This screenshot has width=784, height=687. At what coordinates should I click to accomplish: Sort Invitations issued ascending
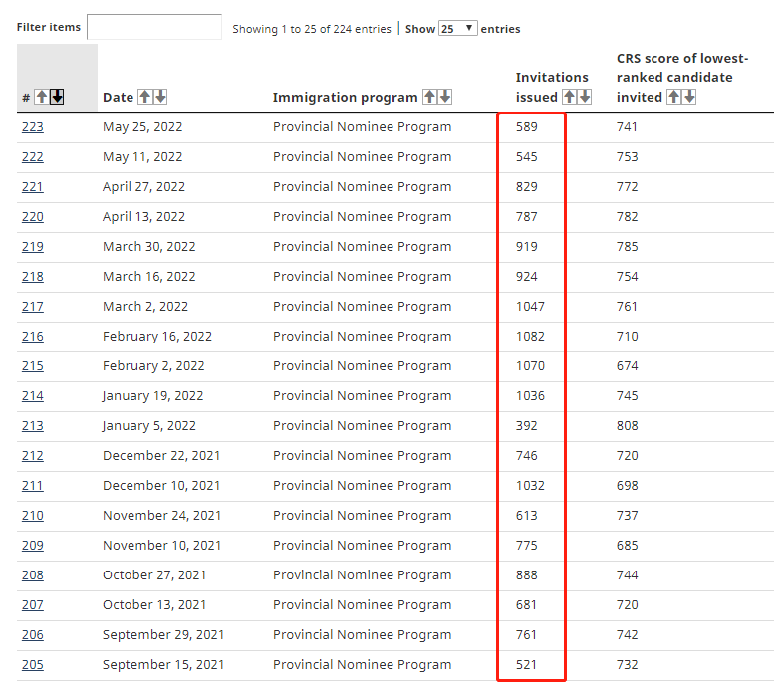point(570,97)
